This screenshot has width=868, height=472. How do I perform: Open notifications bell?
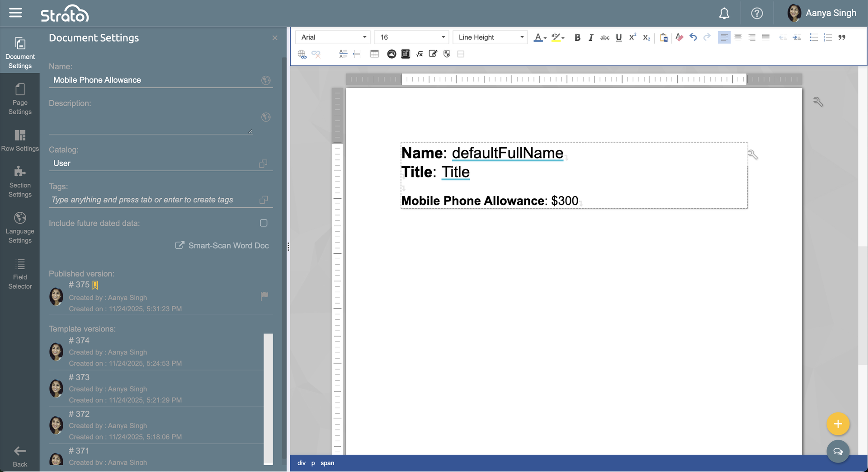tap(724, 14)
